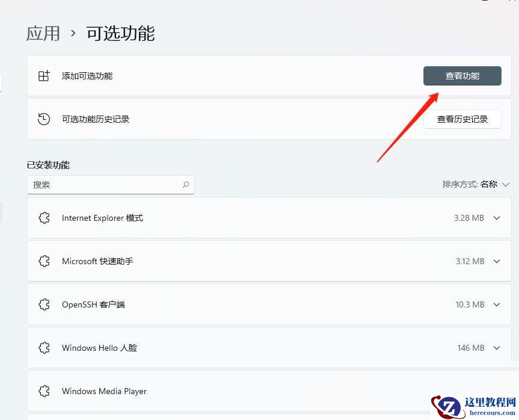
Task: Click the puzzle icon for Windows Media Player
Action: [x=44, y=391]
